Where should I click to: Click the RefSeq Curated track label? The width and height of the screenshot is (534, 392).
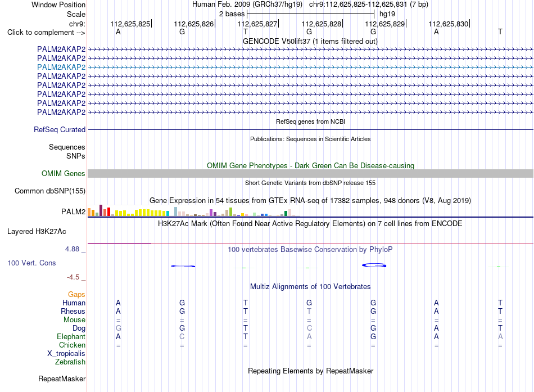pos(60,129)
